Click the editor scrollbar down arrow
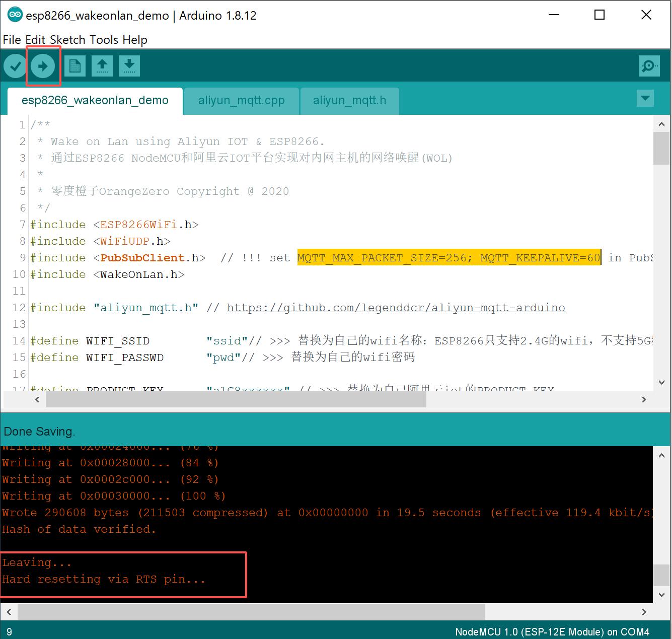Image resolution: width=672 pixels, height=639 pixels. click(661, 382)
